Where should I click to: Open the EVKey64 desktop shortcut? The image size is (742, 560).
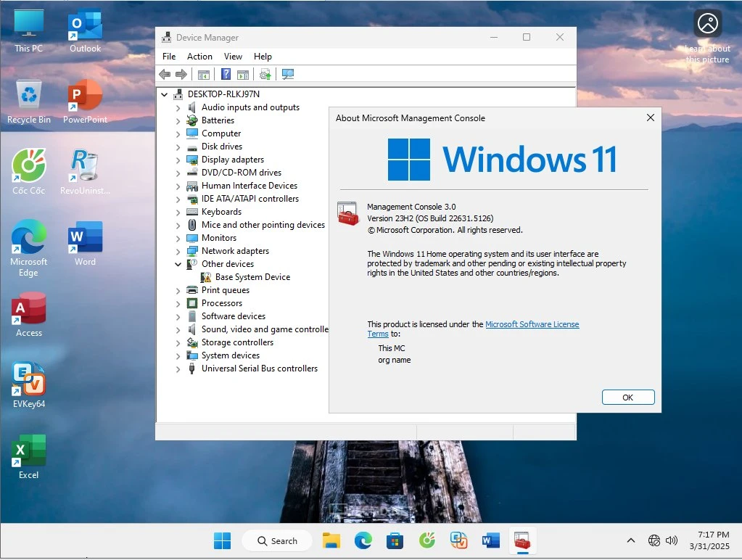pos(28,385)
